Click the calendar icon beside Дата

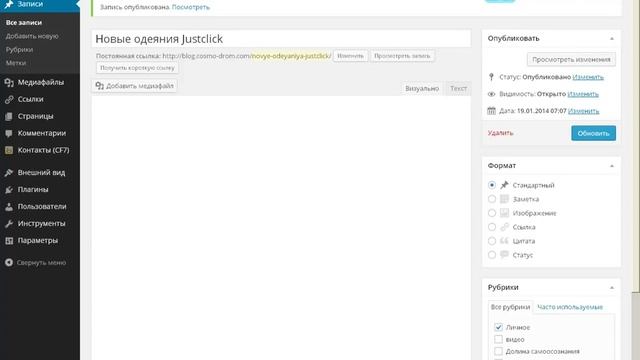[x=491, y=111]
